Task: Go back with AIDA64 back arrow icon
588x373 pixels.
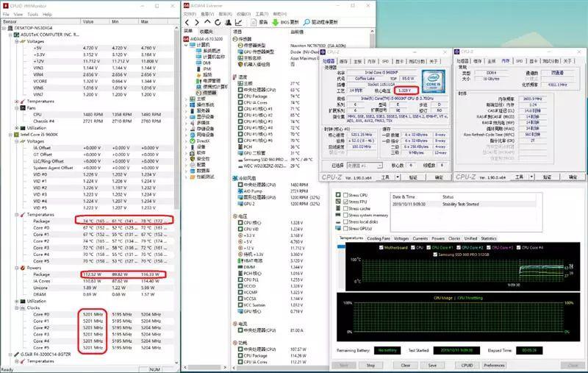Action: 187,23
